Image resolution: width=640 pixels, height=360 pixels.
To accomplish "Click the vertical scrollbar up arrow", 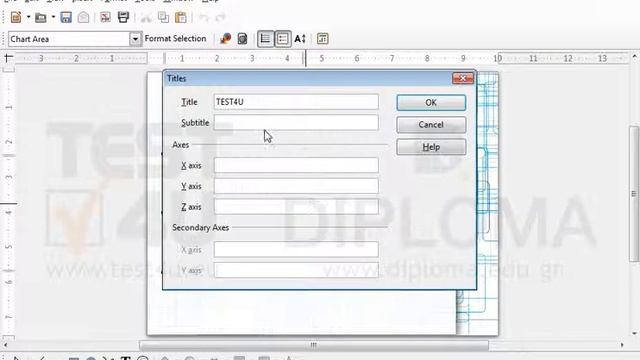I will click(634, 56).
